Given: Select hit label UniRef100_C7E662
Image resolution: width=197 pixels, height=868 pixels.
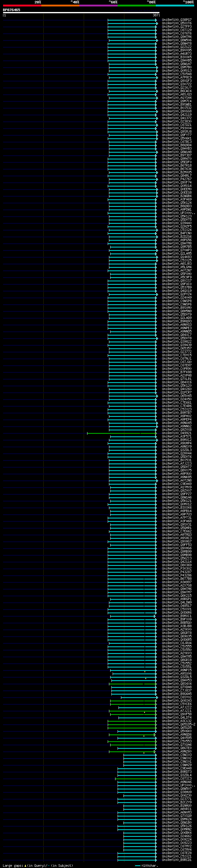Looking at the screenshot, I should [x=177, y=531].
